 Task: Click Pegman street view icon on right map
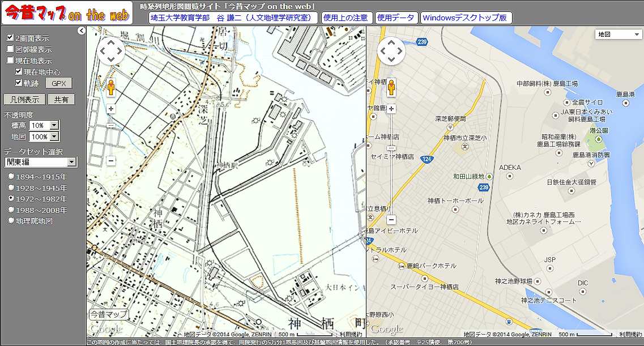391,87
